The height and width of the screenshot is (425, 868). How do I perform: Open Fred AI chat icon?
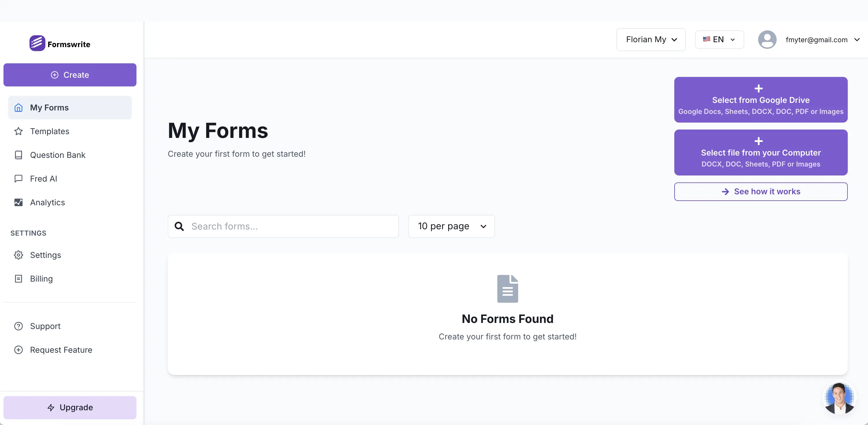coord(19,179)
